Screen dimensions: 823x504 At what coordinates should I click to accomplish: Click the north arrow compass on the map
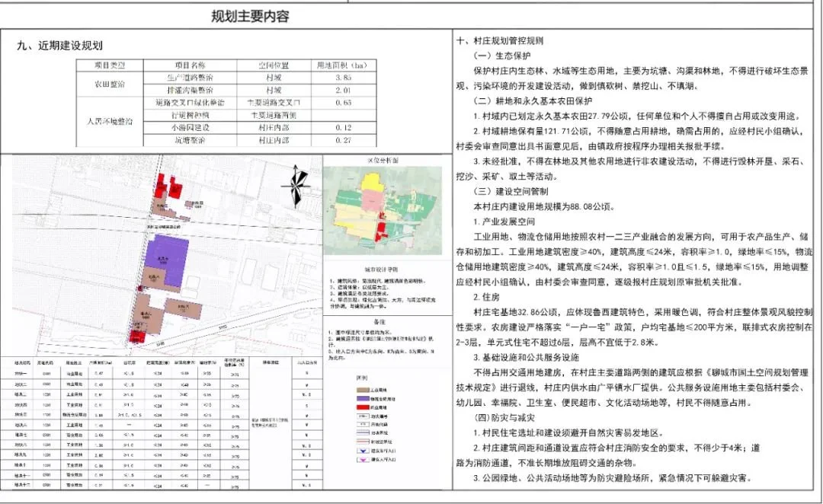point(296,186)
